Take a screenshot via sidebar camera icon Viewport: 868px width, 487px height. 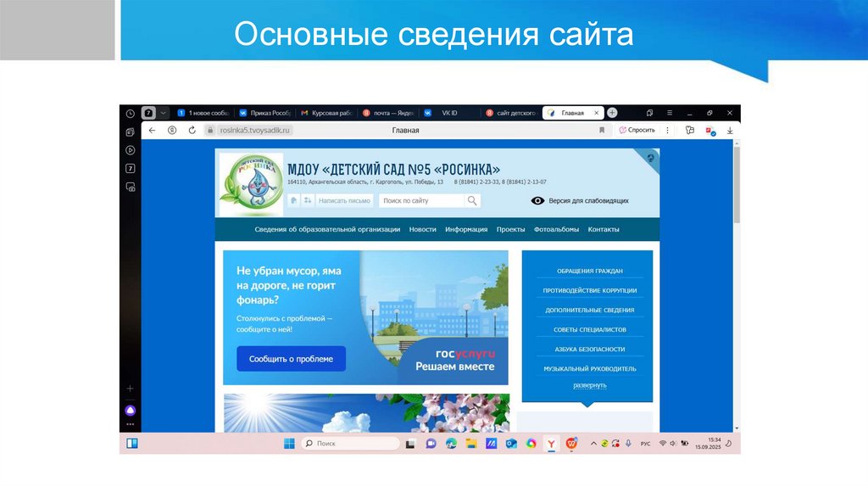click(x=130, y=187)
